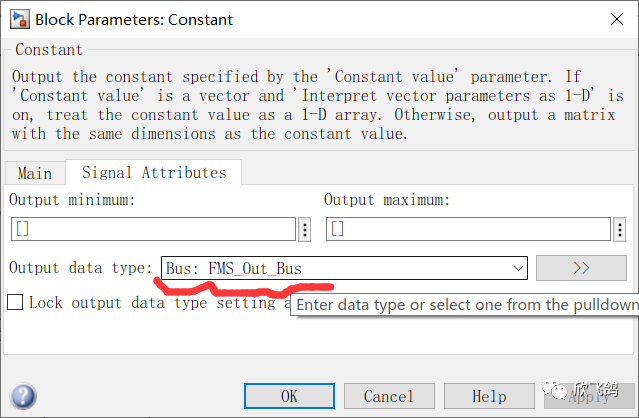Click the Output maximum input field

pos(467,229)
